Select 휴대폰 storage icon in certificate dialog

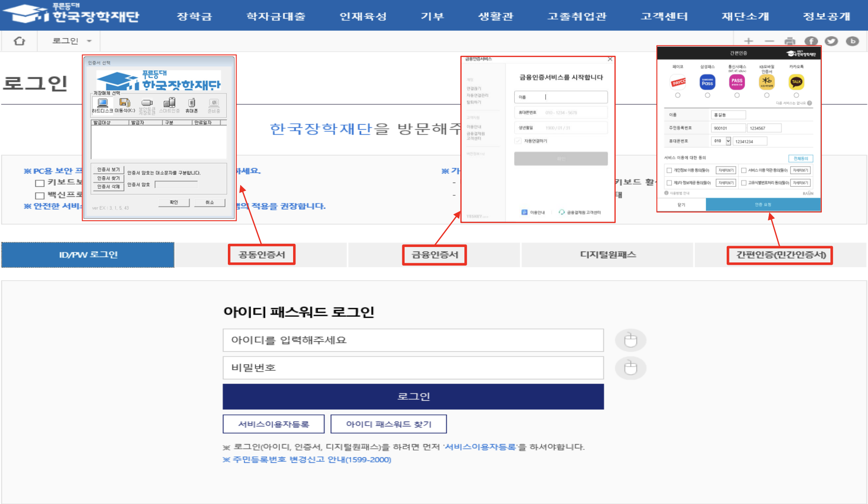point(192,103)
